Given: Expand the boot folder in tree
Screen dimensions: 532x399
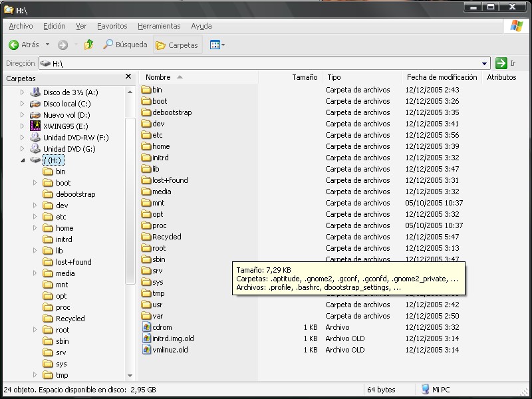Looking at the screenshot, I should (x=35, y=183).
